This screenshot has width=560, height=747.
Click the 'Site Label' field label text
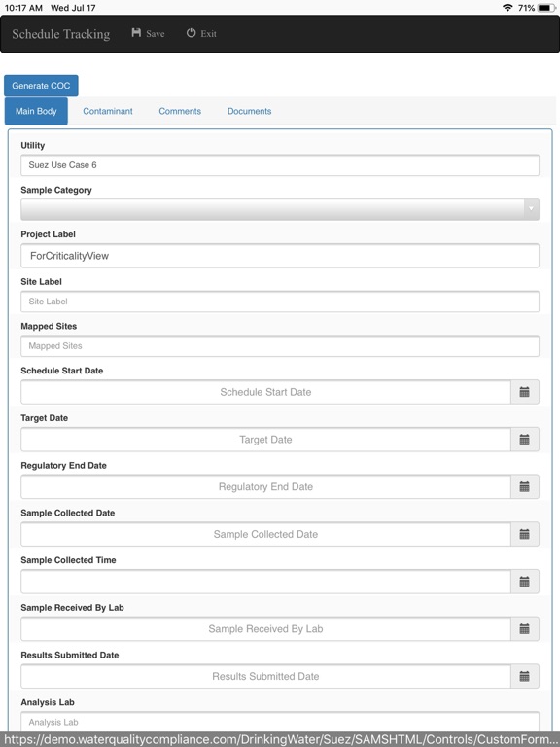(x=42, y=281)
